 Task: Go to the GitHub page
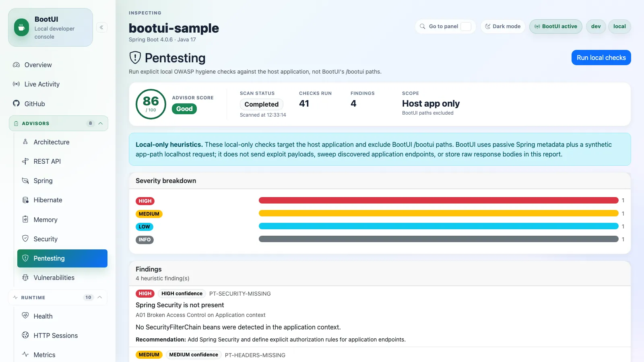click(x=58, y=104)
